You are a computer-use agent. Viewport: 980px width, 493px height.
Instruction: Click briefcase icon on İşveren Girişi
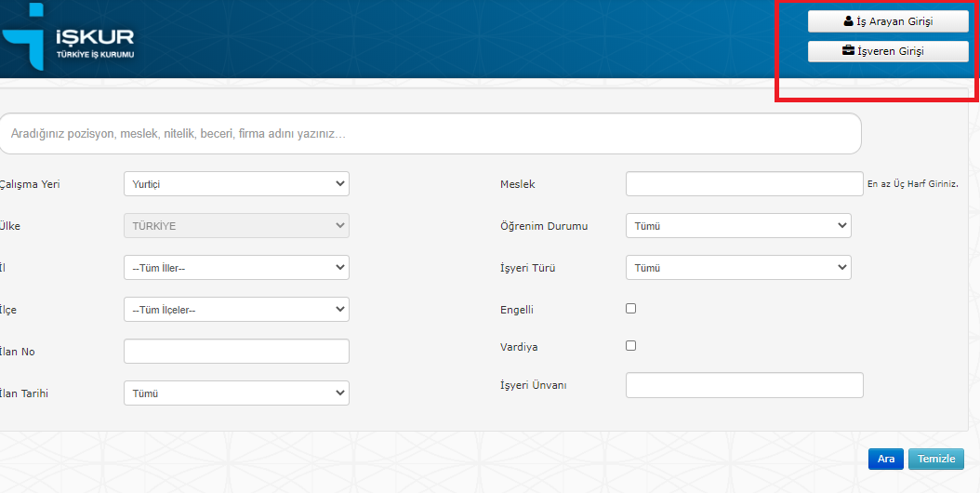(x=848, y=50)
